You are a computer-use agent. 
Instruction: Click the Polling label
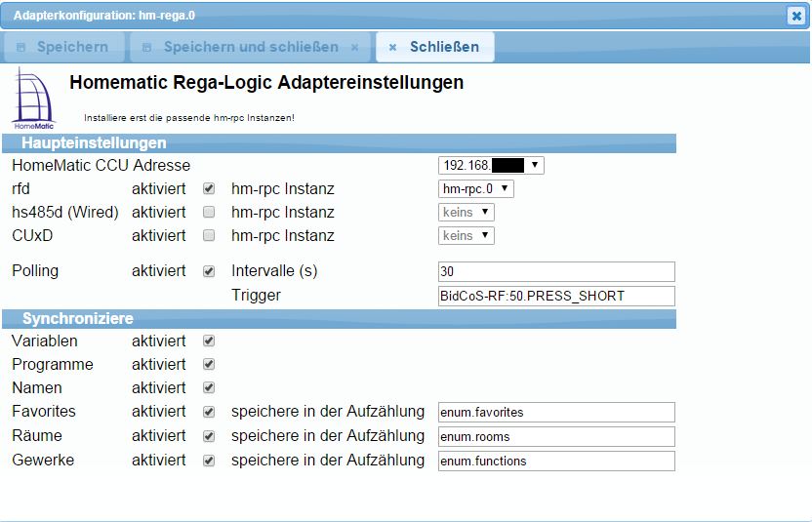[x=35, y=271]
